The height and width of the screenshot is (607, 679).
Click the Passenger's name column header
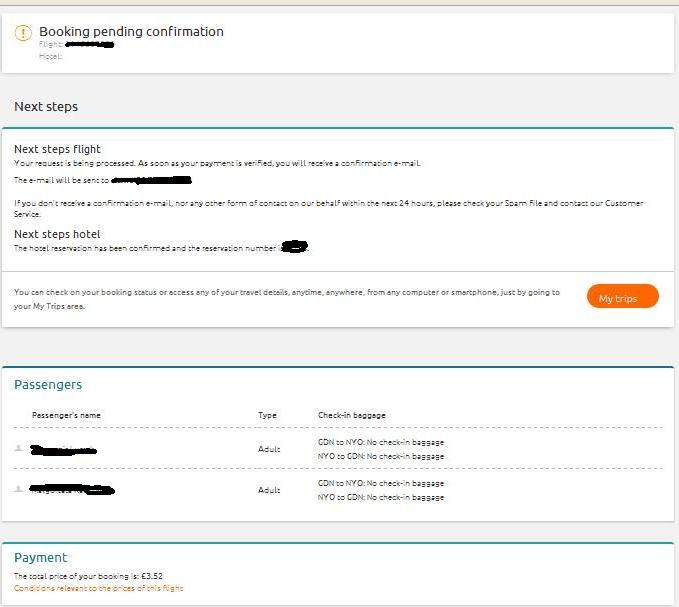coord(66,415)
